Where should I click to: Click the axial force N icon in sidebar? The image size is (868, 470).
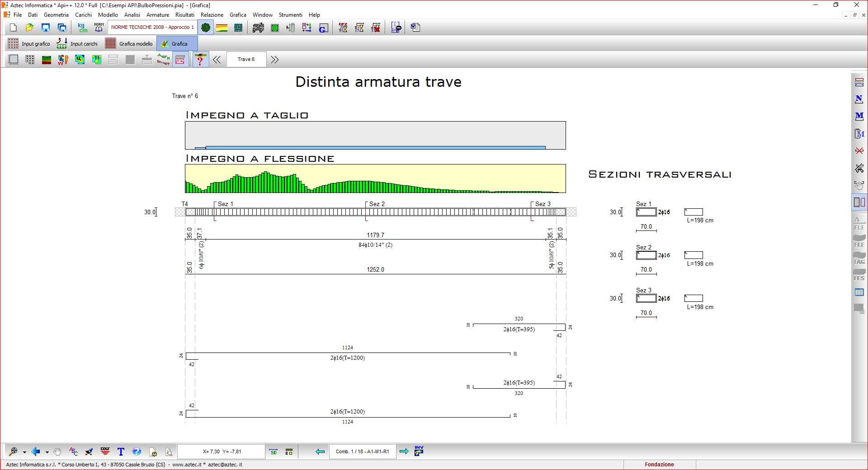coord(859,99)
